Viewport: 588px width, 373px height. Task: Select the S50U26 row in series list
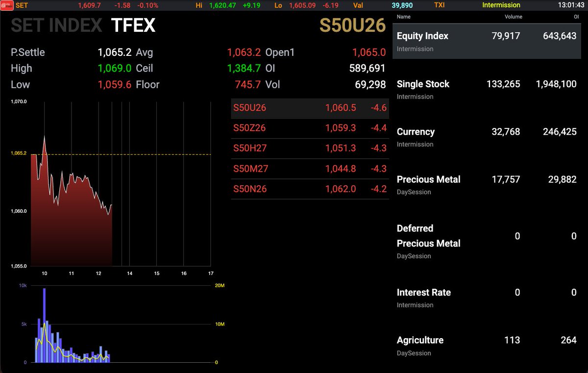tap(310, 108)
